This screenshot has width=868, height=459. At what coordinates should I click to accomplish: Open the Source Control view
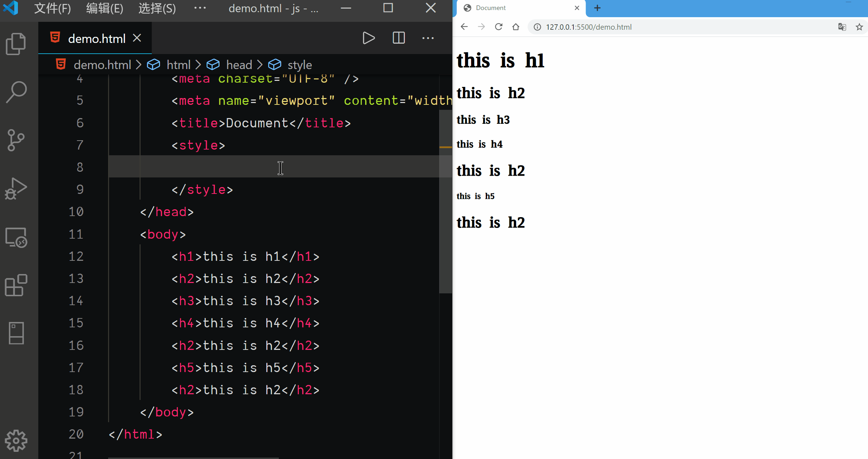(x=16, y=140)
